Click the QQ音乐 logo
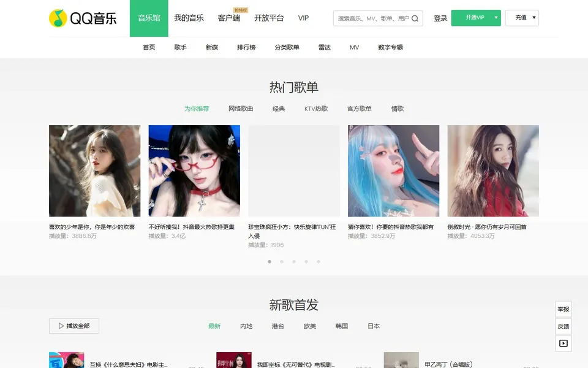588x368 pixels. coord(83,18)
